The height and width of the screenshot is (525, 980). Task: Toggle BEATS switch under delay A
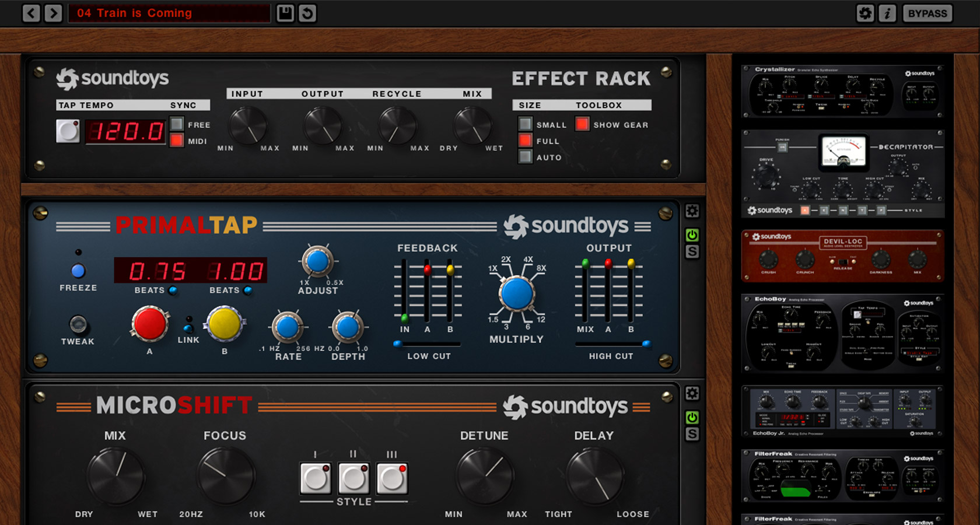pos(173,290)
